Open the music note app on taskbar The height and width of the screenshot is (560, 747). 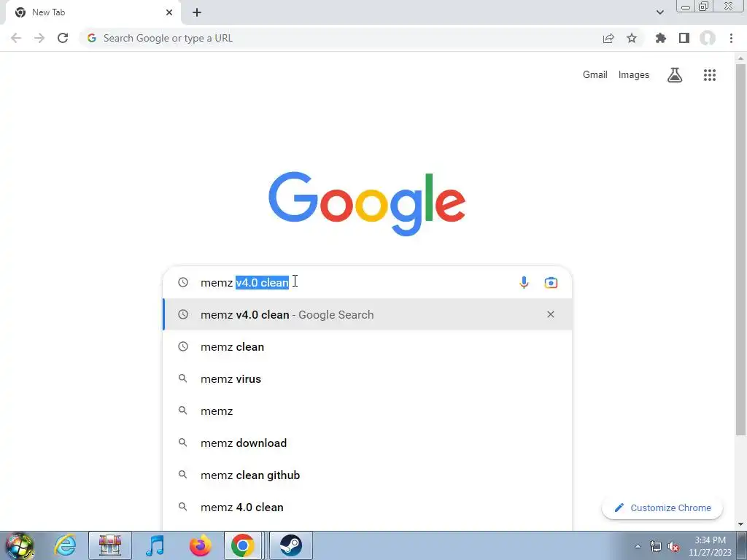click(155, 545)
